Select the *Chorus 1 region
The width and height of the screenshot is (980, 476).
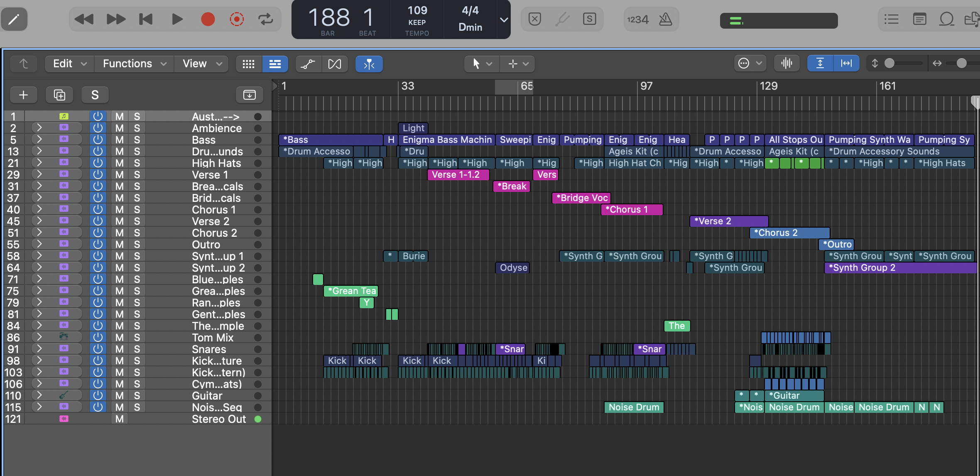(x=631, y=210)
